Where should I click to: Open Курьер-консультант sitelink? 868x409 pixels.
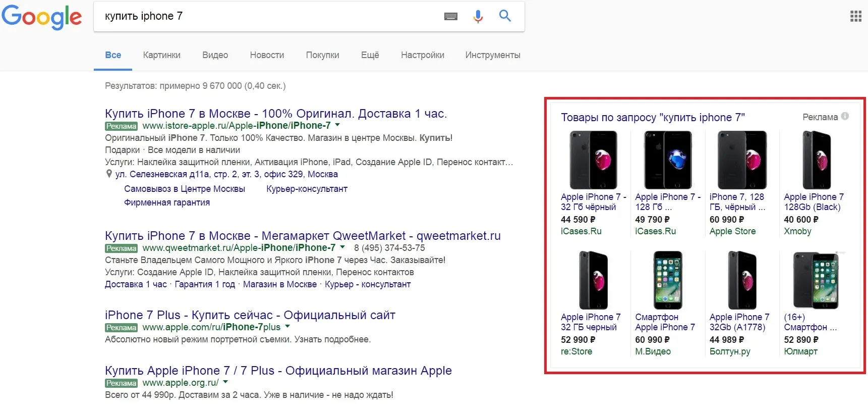coord(307,189)
